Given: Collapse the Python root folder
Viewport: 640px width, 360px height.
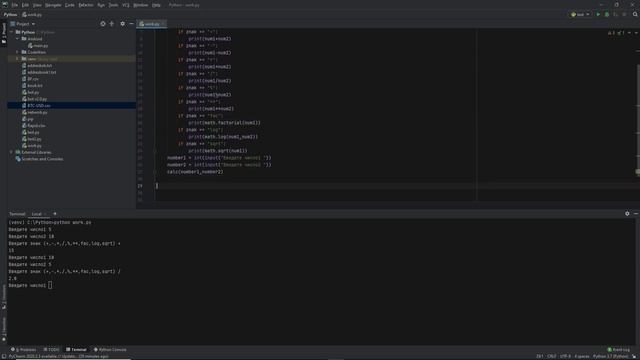Looking at the screenshot, I should coord(11,32).
